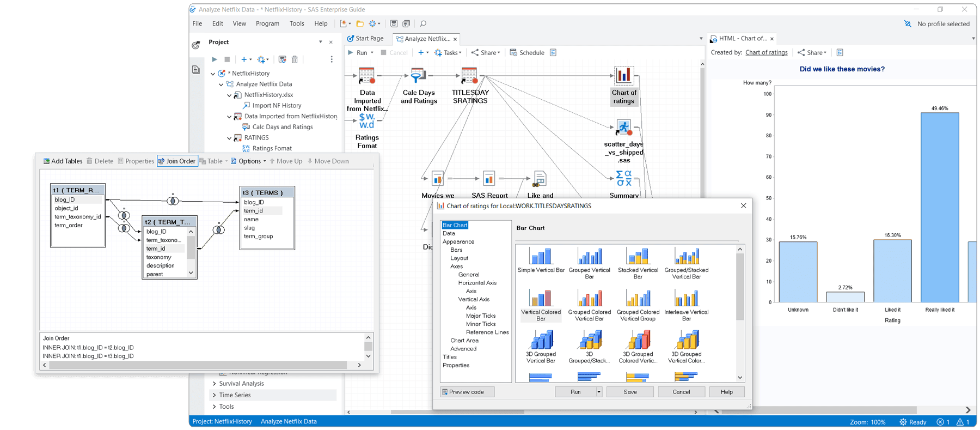
Task: Open the Program menu
Action: [267, 23]
